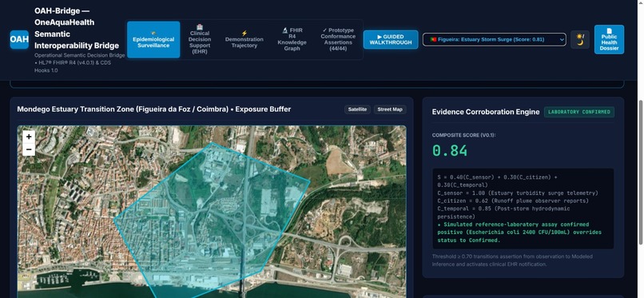Click the C_sensor = 1.00 formula line

click(518, 193)
